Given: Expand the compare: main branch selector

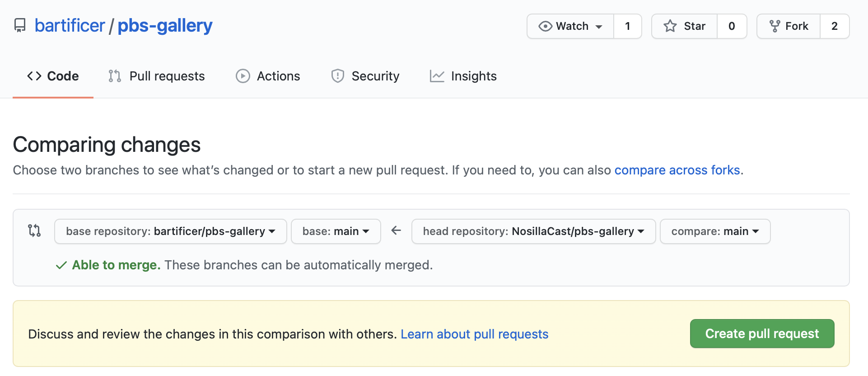Looking at the screenshot, I should point(715,231).
